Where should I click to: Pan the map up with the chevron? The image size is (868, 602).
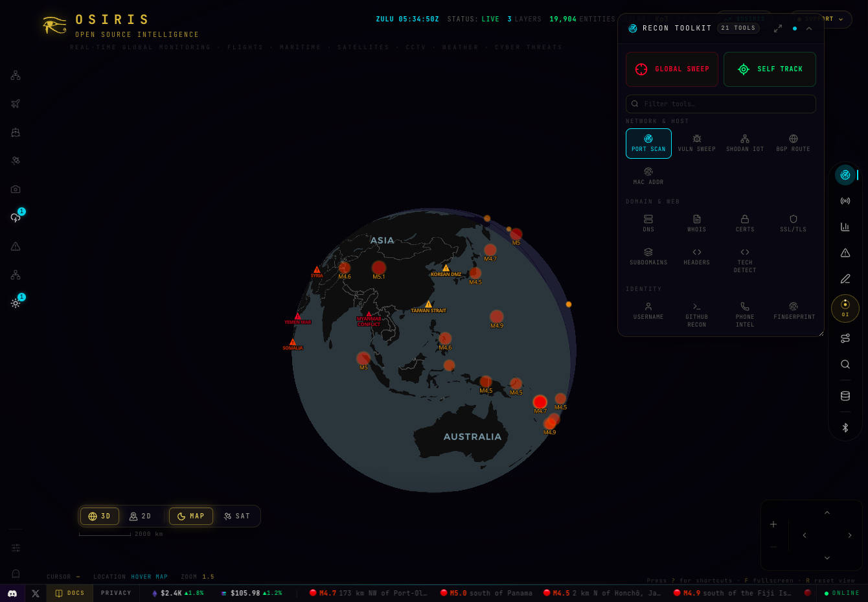coord(827,513)
